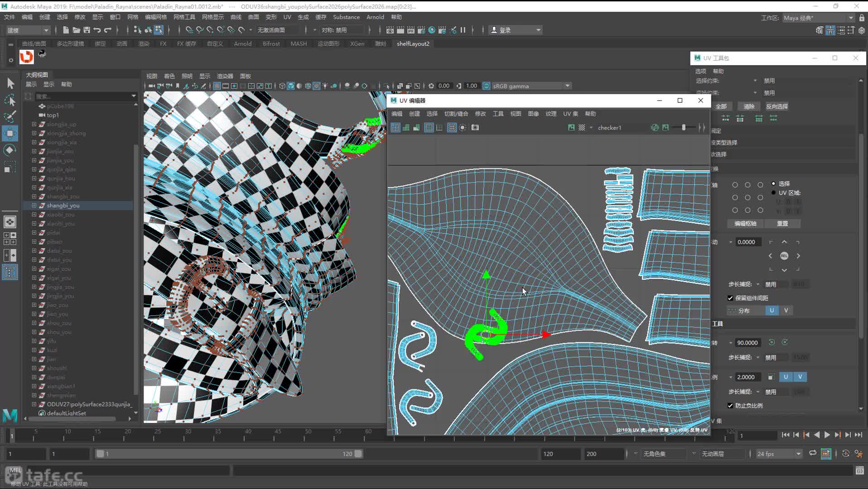Open the Outliner search filter dropdown arrow
The width and height of the screenshot is (868, 489).
(133, 96)
